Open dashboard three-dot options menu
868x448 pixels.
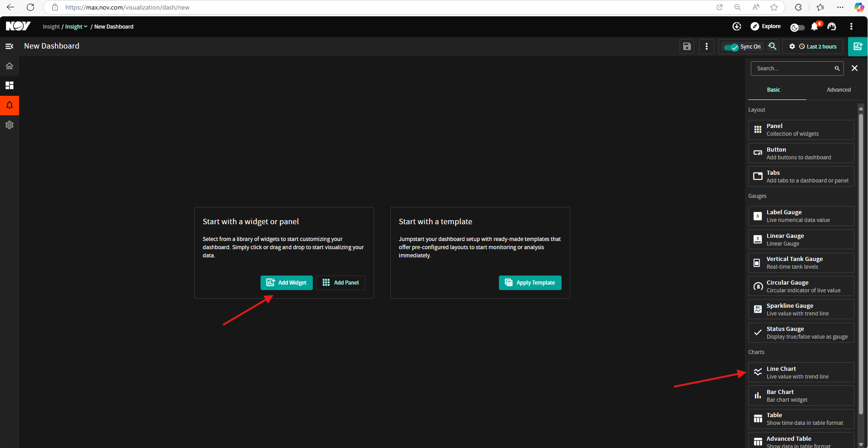[706, 46]
